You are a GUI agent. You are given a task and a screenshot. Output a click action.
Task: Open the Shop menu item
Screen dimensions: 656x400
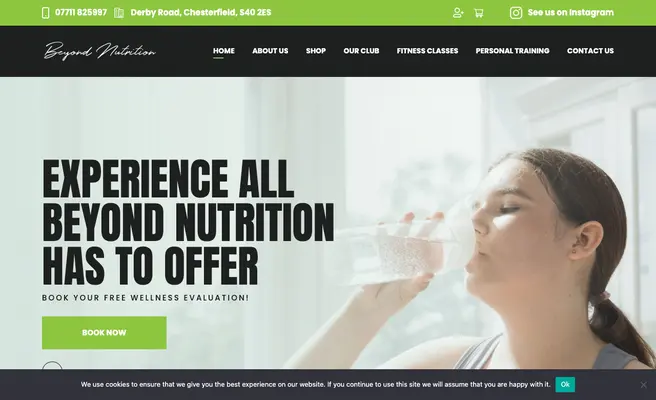(316, 51)
